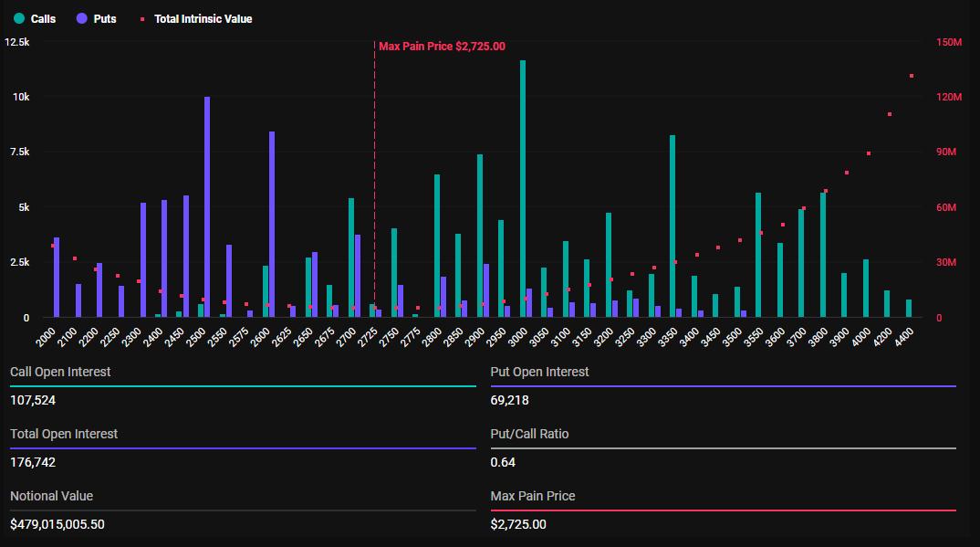Select the Put/Call Ratio value 0.64
This screenshot has width=980, height=547.
503,463
